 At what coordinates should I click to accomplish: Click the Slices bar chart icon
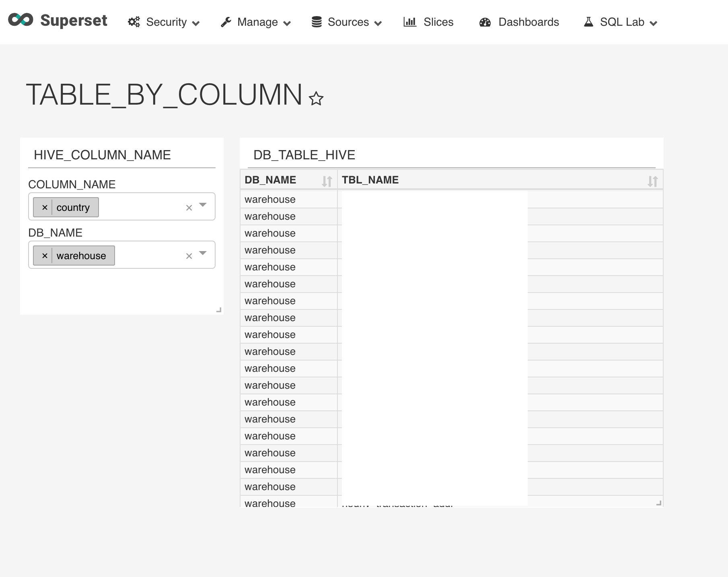[409, 22]
